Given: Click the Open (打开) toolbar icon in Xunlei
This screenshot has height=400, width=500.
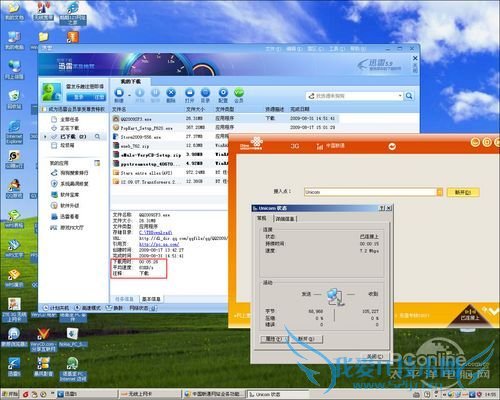Looking at the screenshot, I should tap(190, 93).
